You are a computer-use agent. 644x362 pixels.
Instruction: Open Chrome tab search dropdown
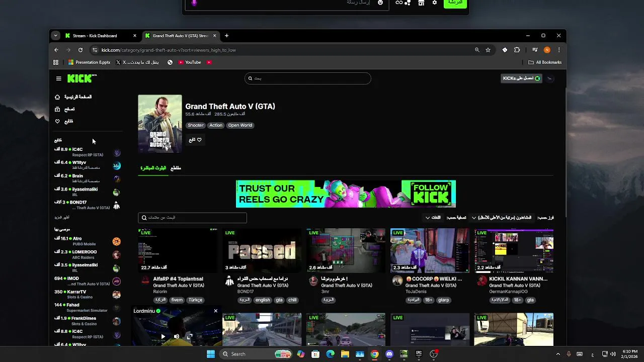pyautogui.click(x=56, y=36)
